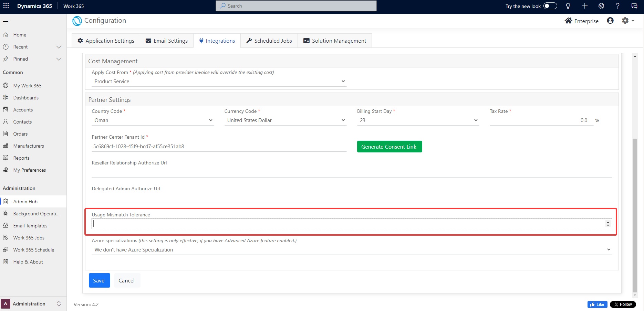Viewport: 644px width, 311px height.
Task: Open the header settings gear
Action: pos(601,6)
